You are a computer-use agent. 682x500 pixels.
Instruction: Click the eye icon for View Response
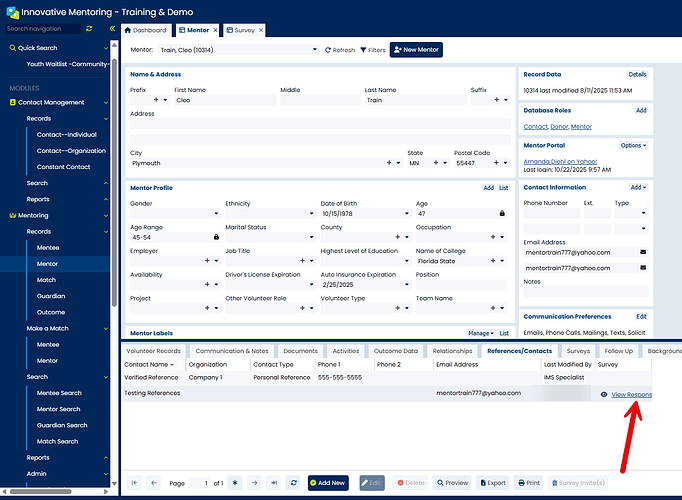(604, 395)
